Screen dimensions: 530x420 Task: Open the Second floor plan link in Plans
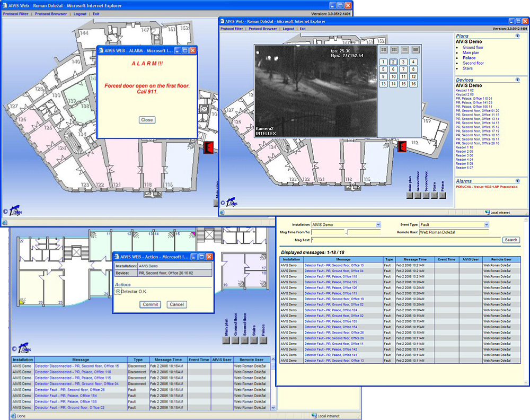coord(473,63)
